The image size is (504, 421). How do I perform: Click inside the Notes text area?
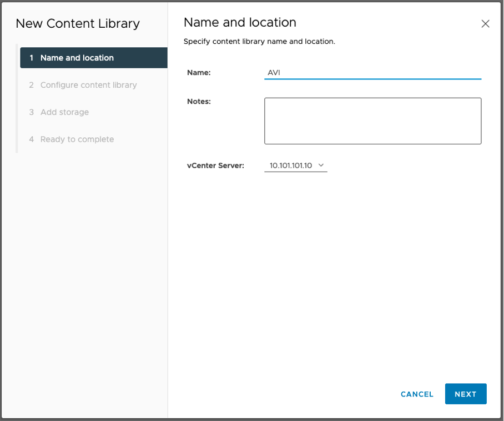tap(372, 120)
